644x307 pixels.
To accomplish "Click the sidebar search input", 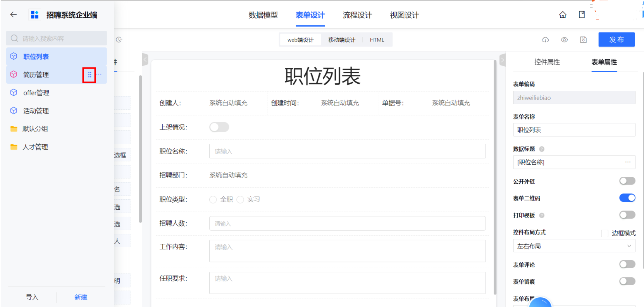I will coord(57,38).
